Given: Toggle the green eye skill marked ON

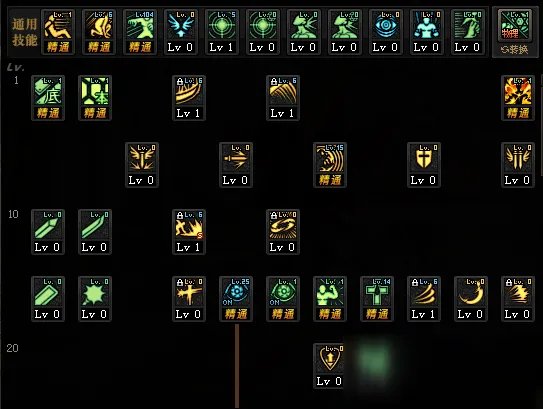Looking at the screenshot, I should 283,299.
